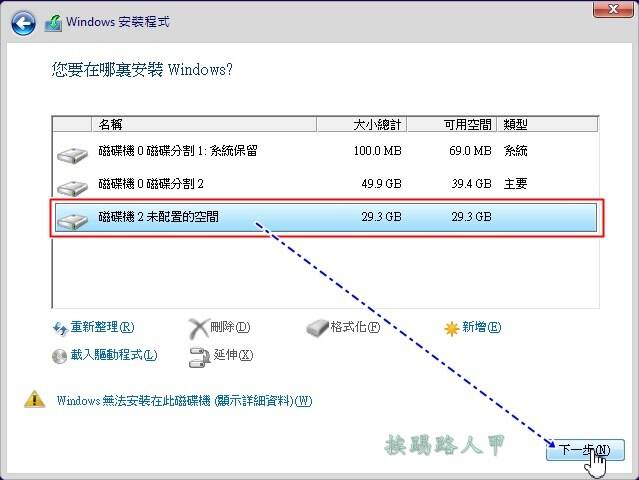Click the drive icon for 磁碟機 0 磁碟分割 1
Image resolution: width=639 pixels, height=480 pixels.
coord(72,155)
